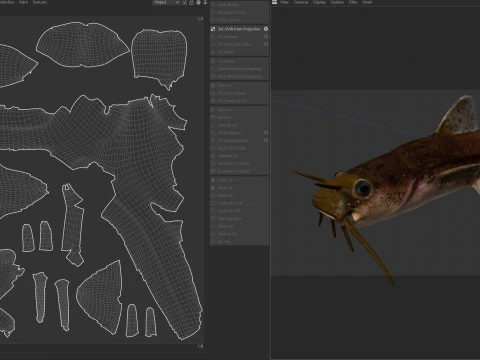Open the viewport Filter menu
The image size is (480, 360).
pyautogui.click(x=353, y=2)
